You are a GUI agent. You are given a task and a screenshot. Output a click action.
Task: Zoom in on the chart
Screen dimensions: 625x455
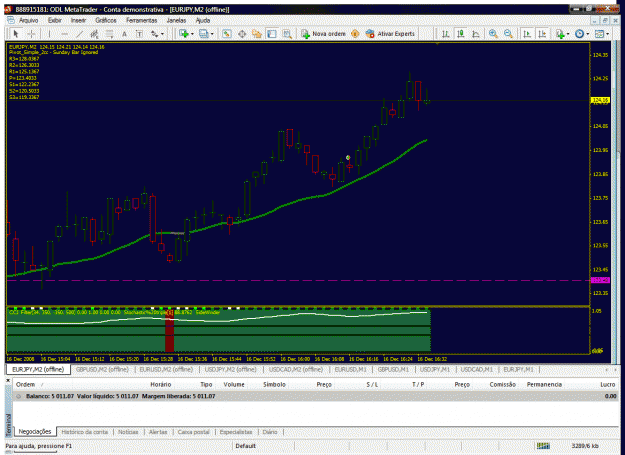[493, 34]
